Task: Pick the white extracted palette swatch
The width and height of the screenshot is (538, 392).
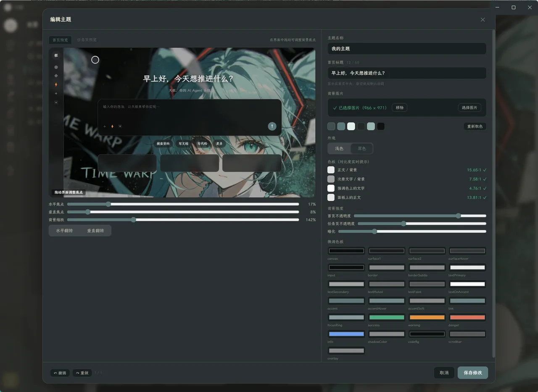Action: click(351, 126)
